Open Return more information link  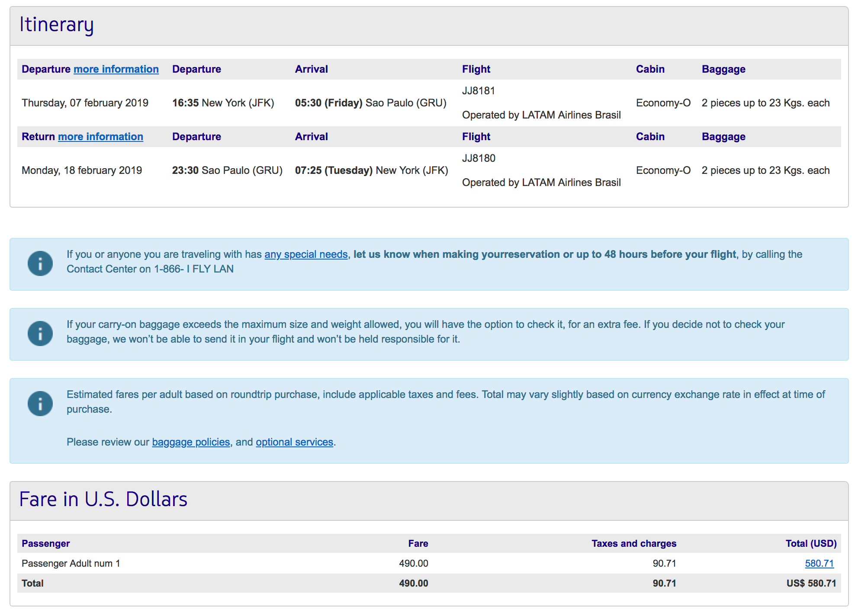[x=100, y=137]
